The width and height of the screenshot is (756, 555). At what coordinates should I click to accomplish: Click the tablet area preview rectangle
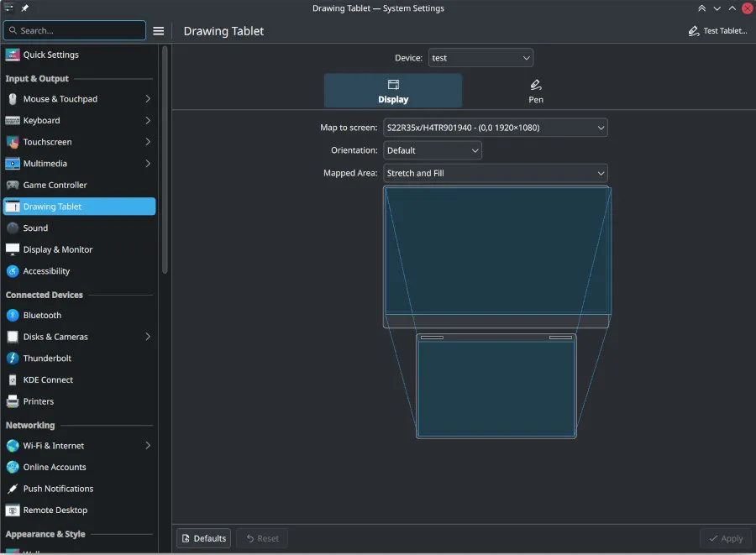pos(496,389)
